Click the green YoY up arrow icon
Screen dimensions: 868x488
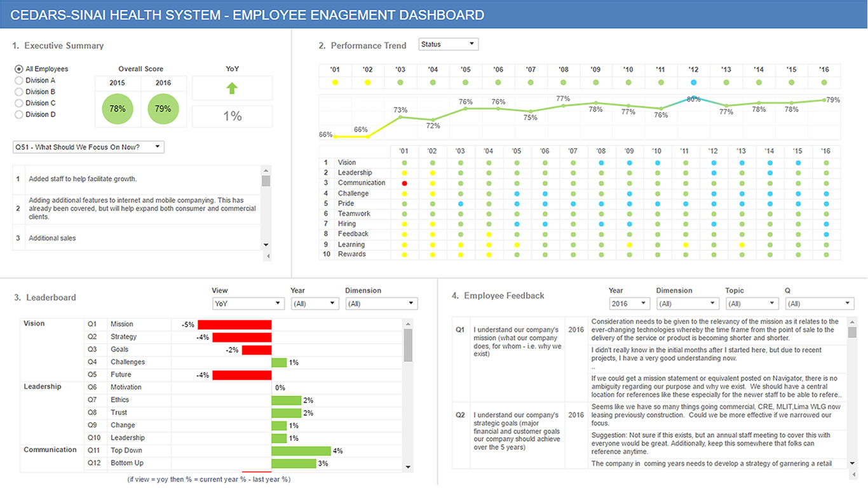pos(232,88)
